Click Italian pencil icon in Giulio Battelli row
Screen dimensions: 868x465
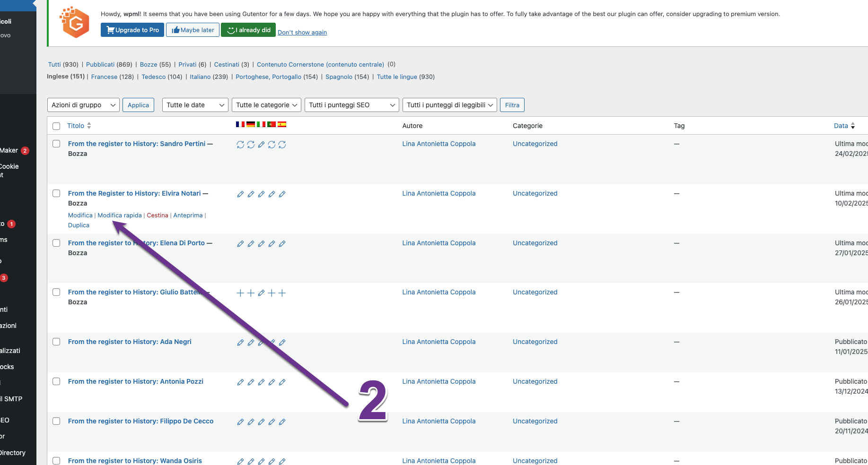pyautogui.click(x=261, y=293)
